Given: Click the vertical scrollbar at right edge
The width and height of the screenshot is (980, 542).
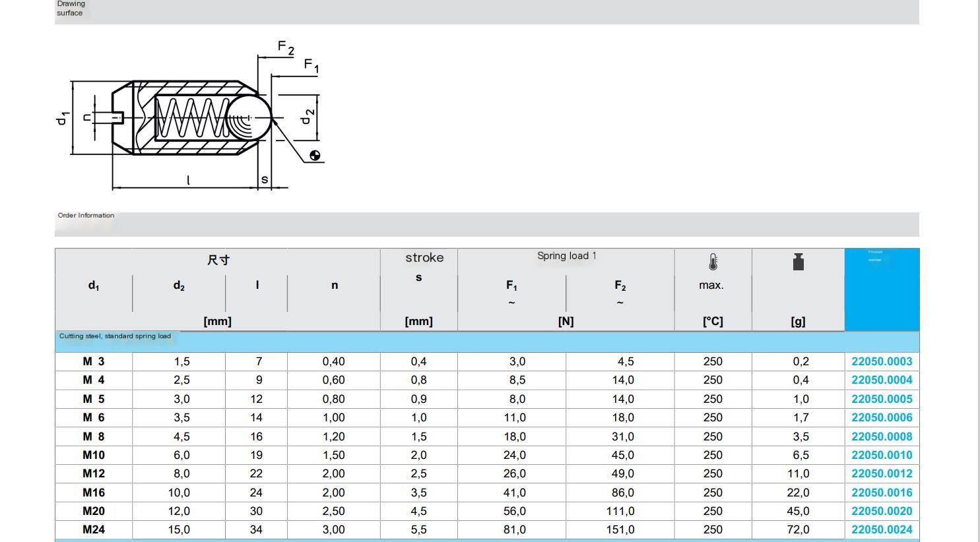Looking at the screenshot, I should [x=977, y=271].
